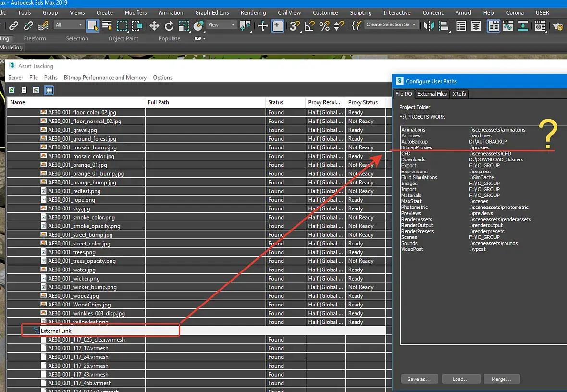Open the Paths menu in Asset Tracking
This screenshot has width=567, height=392.
50,77
